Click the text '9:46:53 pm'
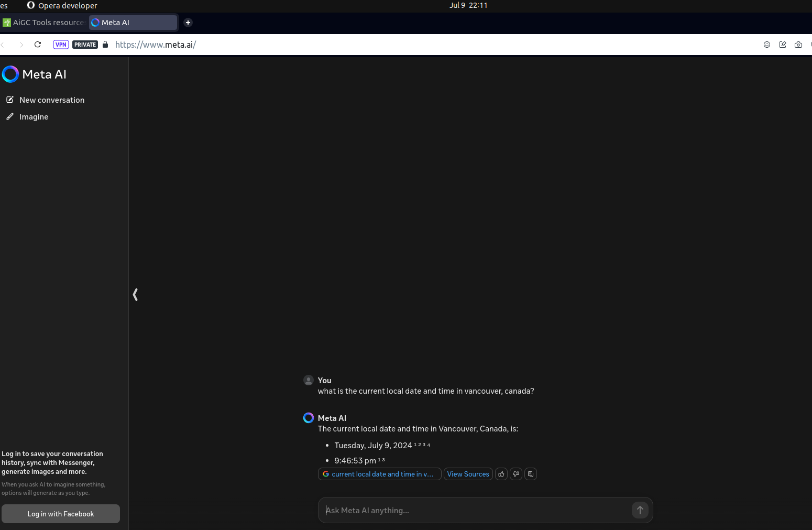This screenshot has height=530, width=812. (x=355, y=461)
